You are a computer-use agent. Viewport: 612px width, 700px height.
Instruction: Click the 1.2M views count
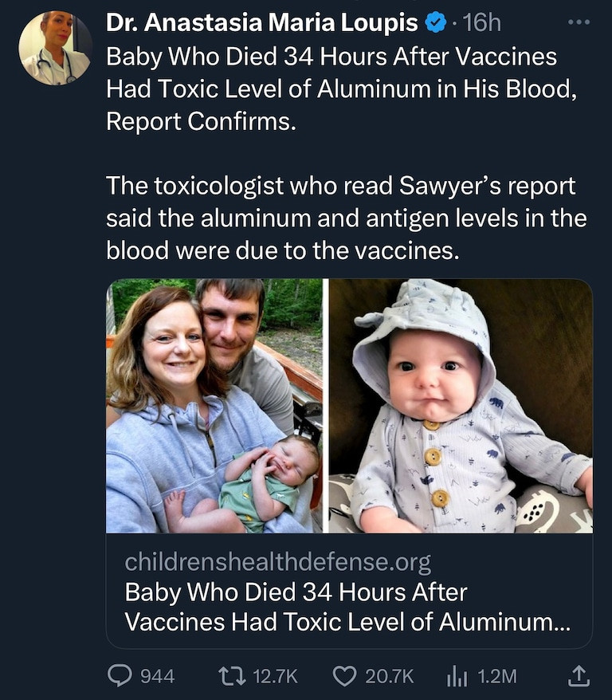coord(496,676)
